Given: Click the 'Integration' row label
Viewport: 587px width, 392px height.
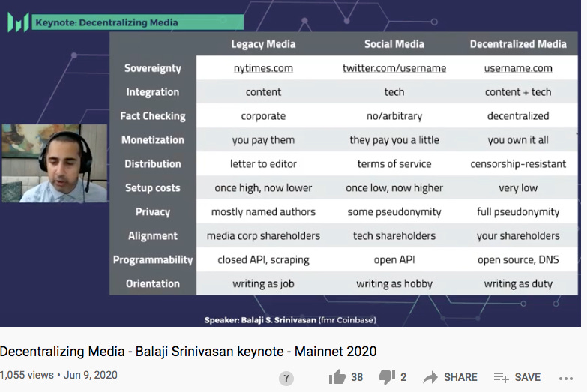Looking at the screenshot, I should [153, 92].
